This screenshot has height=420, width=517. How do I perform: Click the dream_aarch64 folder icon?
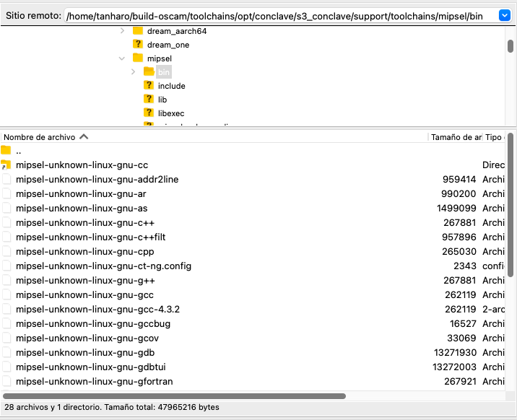tap(138, 31)
